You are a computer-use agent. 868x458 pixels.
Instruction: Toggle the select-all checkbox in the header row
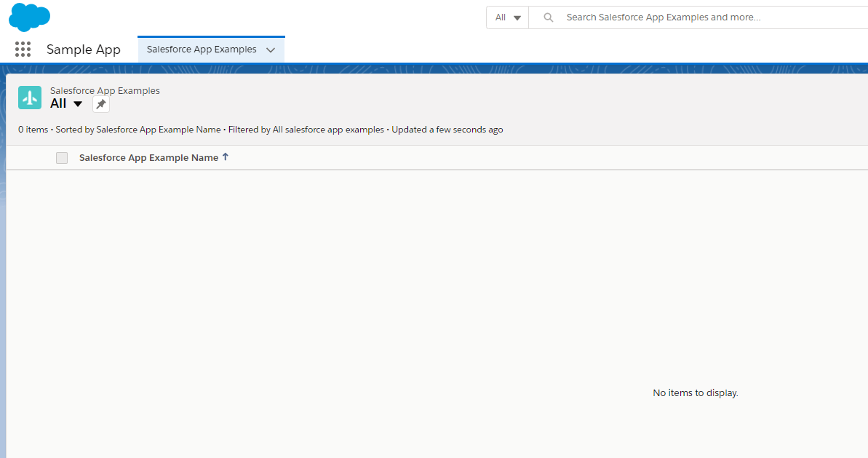pos(62,157)
